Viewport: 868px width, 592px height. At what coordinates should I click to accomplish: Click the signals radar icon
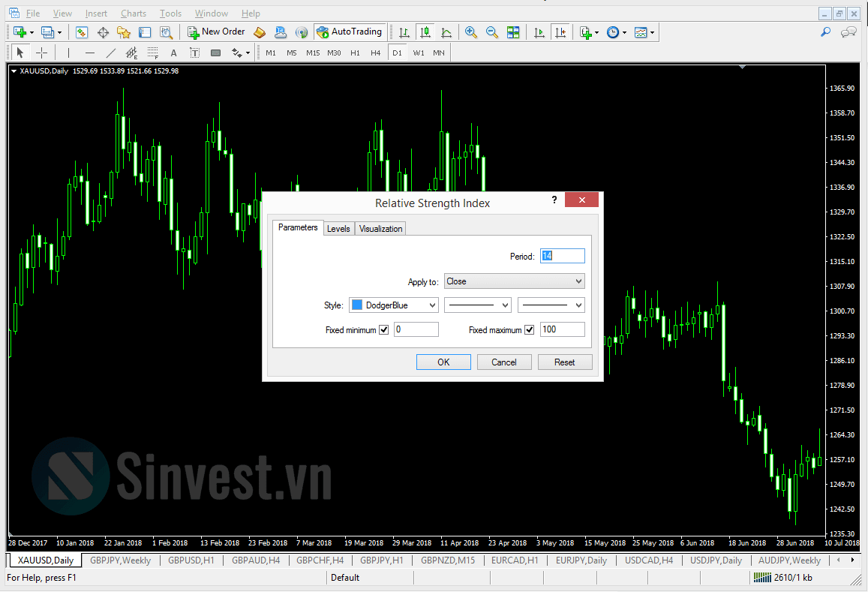(x=302, y=33)
